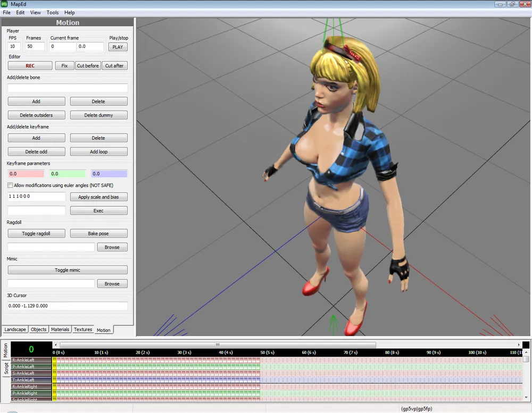The width and height of the screenshot is (532, 413).
Task: Enable euler angle modifications checkbox
Action: (10, 186)
